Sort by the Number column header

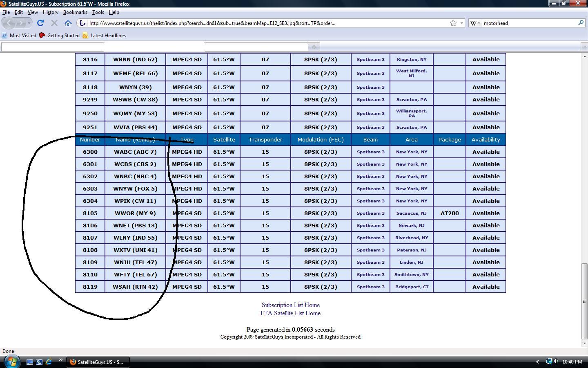click(90, 139)
